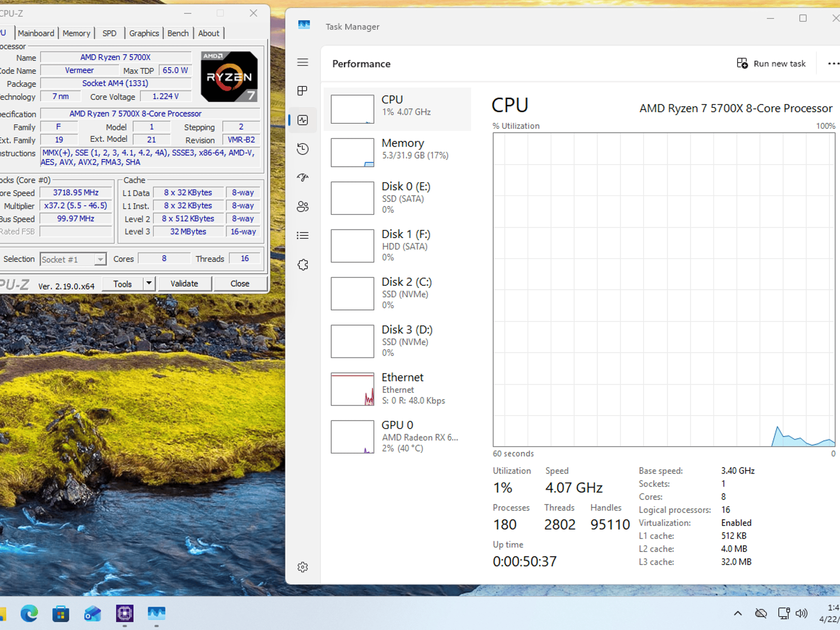Click the Validate button in CPU-Z
The width and height of the screenshot is (840, 630).
185,284
